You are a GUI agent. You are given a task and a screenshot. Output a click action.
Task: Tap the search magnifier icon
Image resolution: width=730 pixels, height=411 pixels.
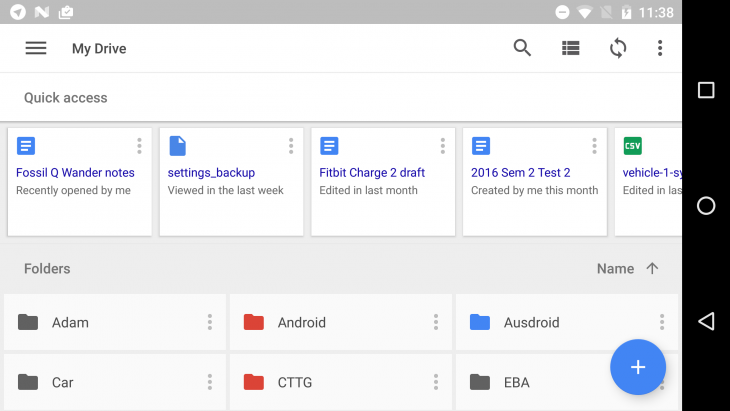click(x=522, y=48)
